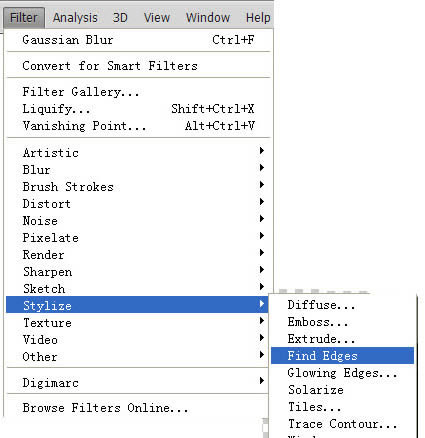The image size is (425, 438).
Task: Choose Glowing Edges filter
Action: 342,373
